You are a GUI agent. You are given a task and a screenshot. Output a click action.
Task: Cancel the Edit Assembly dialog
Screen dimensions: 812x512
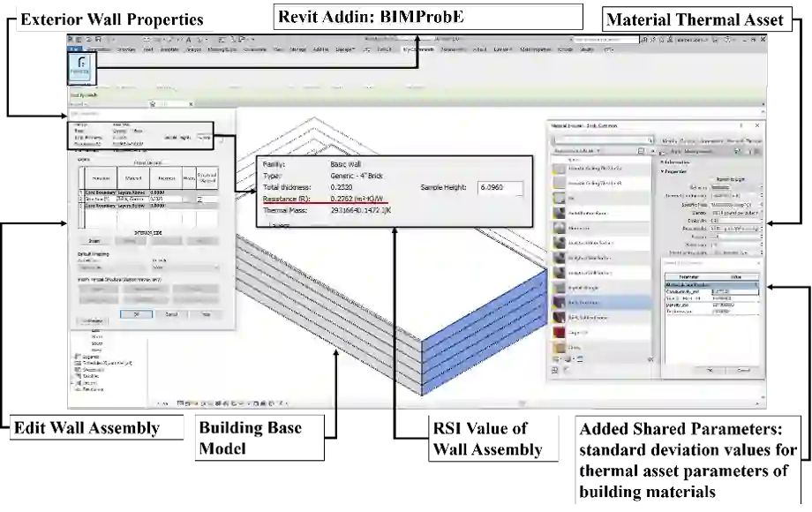(171, 314)
